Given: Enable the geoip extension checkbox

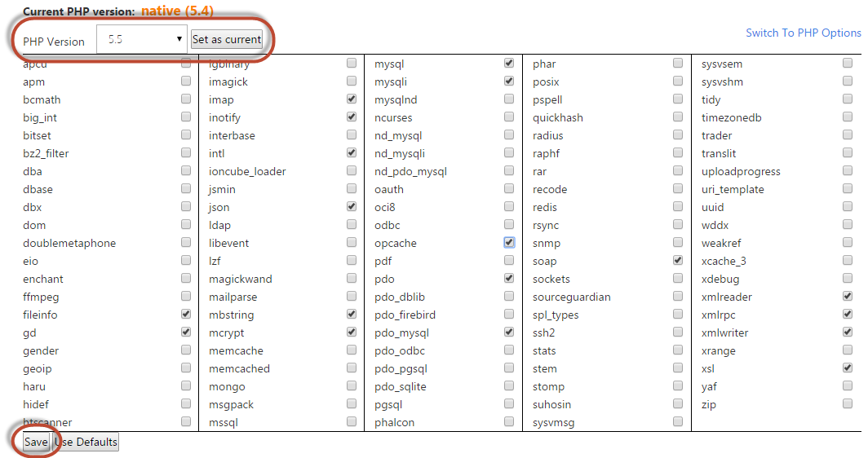Looking at the screenshot, I should tap(186, 368).
